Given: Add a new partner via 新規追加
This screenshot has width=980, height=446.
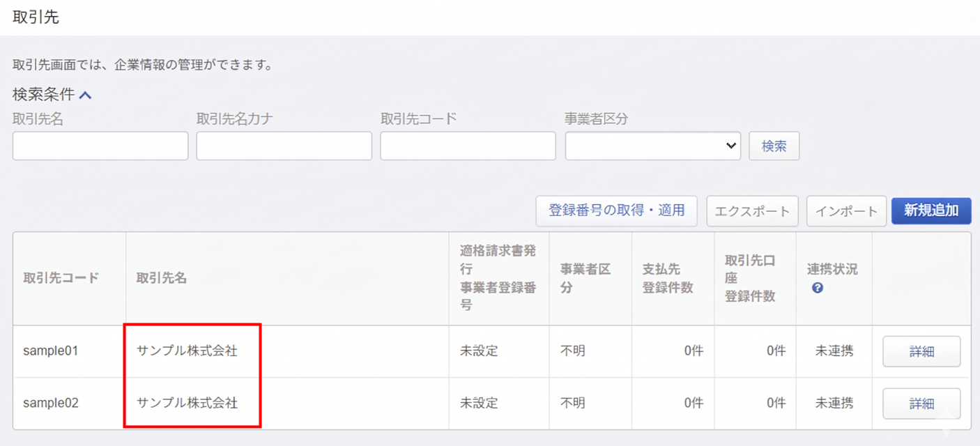Looking at the screenshot, I should point(931,210).
